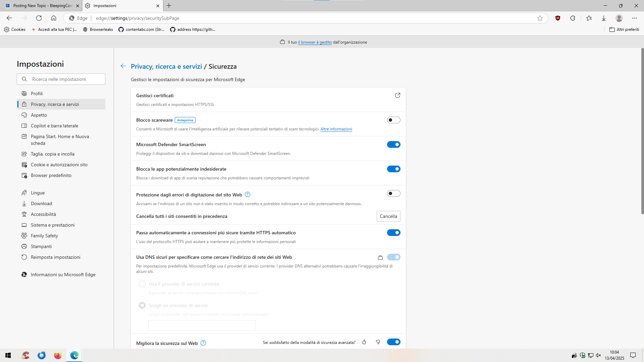The image size is (644, 362).
Task: Open the Lingue settings section
Action: coord(61,193)
